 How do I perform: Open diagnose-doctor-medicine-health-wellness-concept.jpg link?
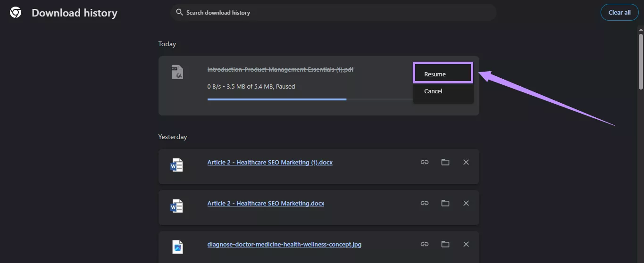[x=284, y=244]
